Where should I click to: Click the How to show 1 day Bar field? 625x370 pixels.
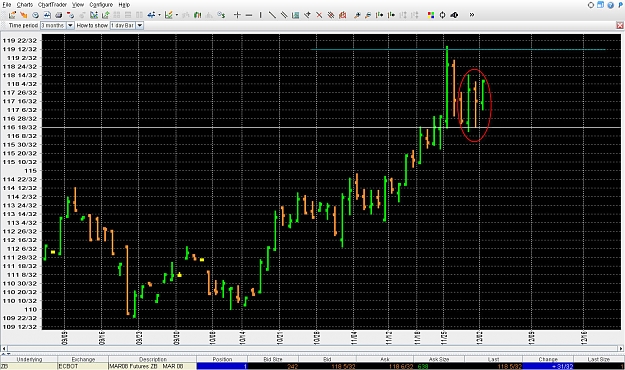[x=123, y=26]
